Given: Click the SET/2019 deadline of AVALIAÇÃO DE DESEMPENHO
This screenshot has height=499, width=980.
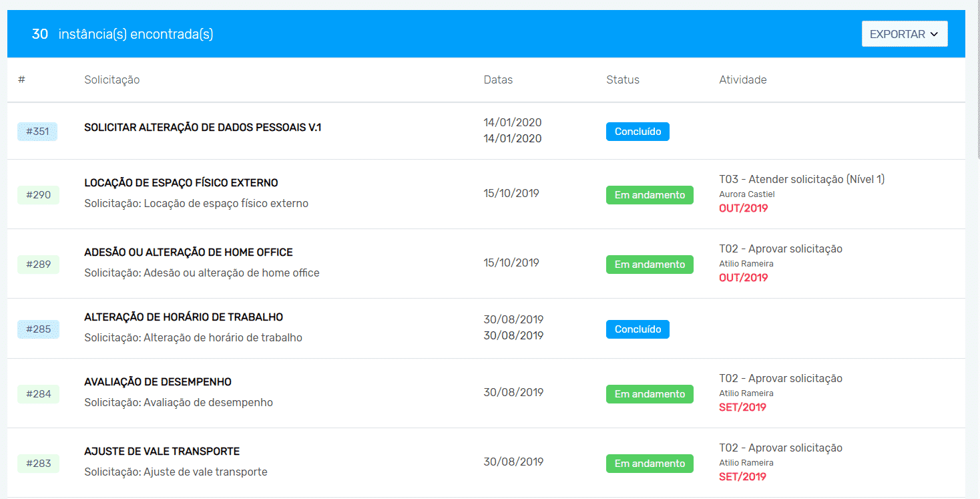Looking at the screenshot, I should pyautogui.click(x=743, y=407).
